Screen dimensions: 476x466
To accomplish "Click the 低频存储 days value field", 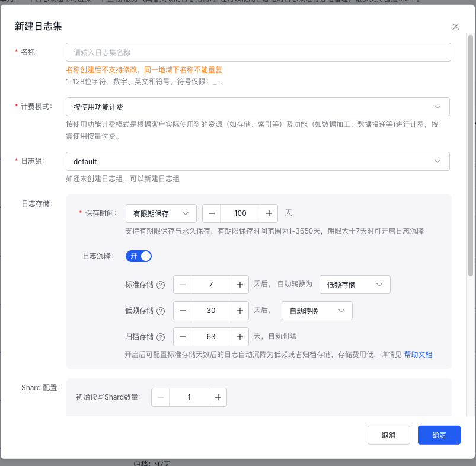I will (x=211, y=311).
